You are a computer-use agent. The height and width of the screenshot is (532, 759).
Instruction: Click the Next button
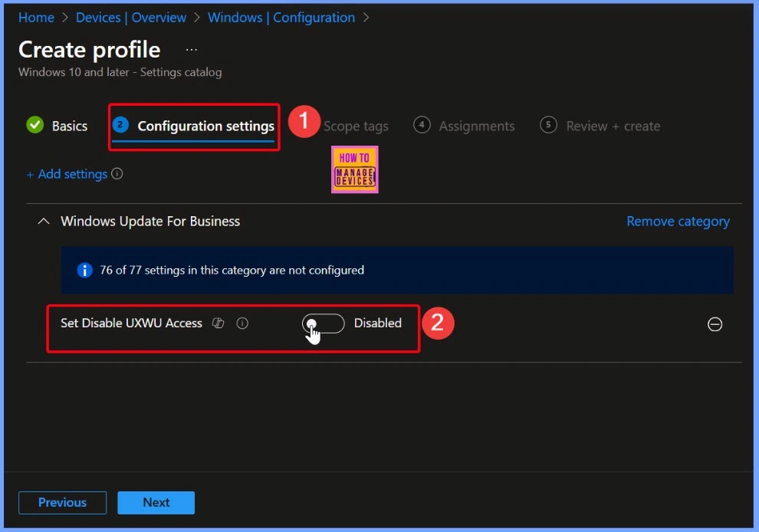click(156, 502)
